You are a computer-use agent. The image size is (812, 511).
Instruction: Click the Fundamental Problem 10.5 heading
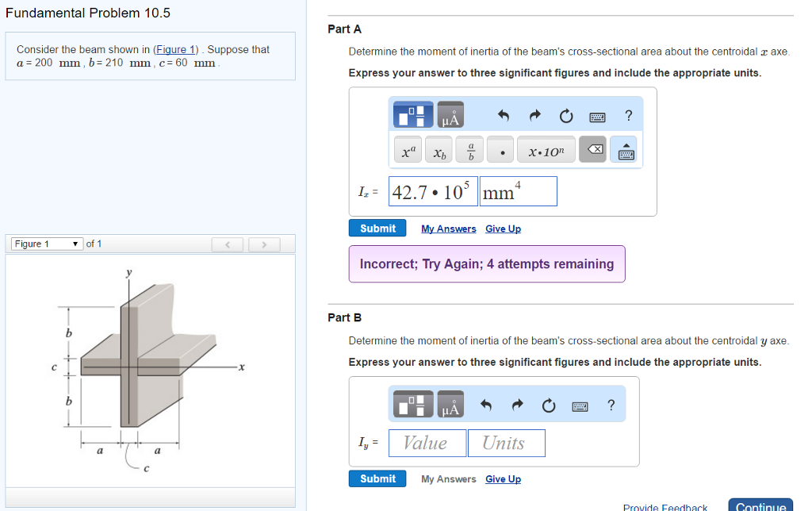(x=88, y=13)
